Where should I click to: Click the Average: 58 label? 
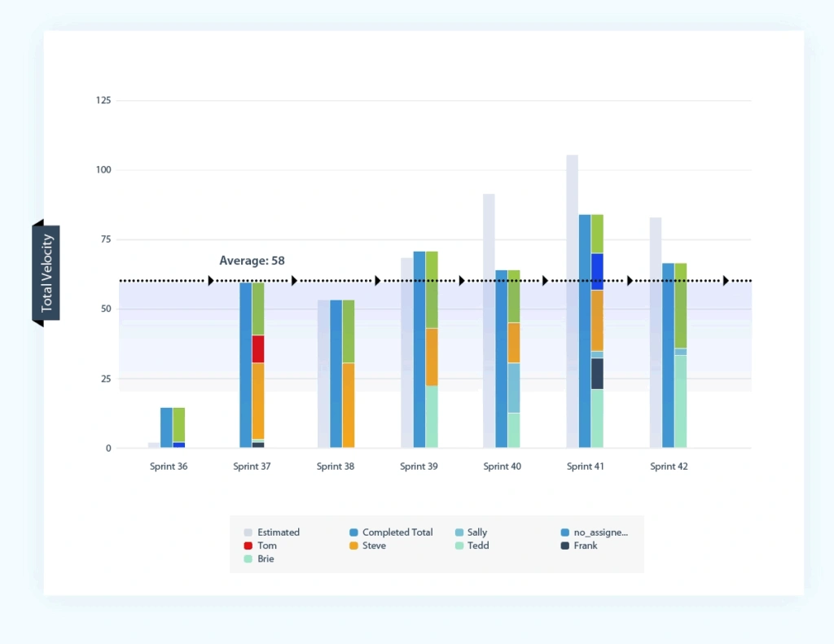coord(252,261)
